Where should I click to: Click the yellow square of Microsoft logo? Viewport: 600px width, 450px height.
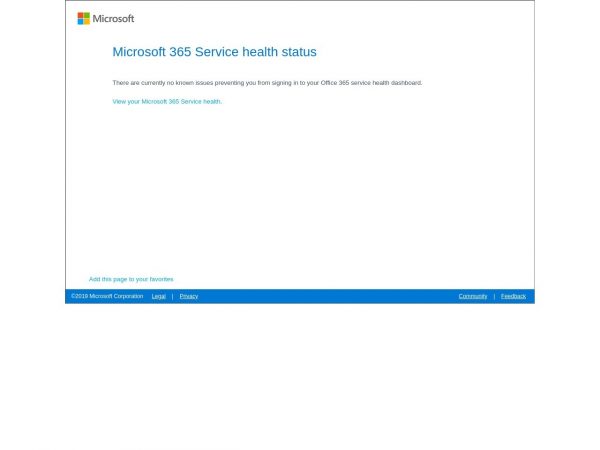pyautogui.click(x=87, y=21)
